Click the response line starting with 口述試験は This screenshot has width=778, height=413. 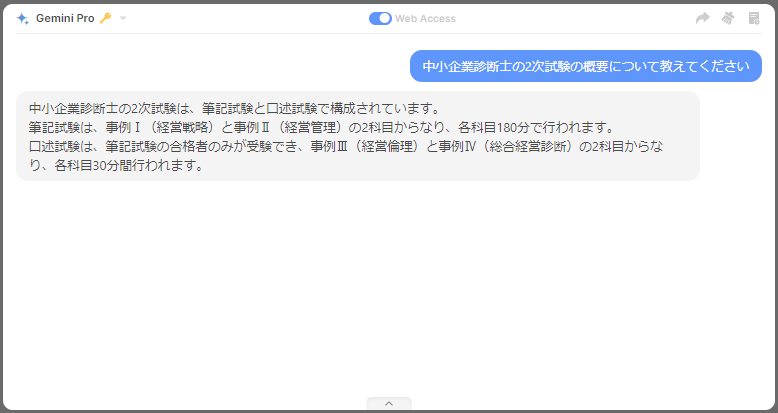click(x=340, y=146)
